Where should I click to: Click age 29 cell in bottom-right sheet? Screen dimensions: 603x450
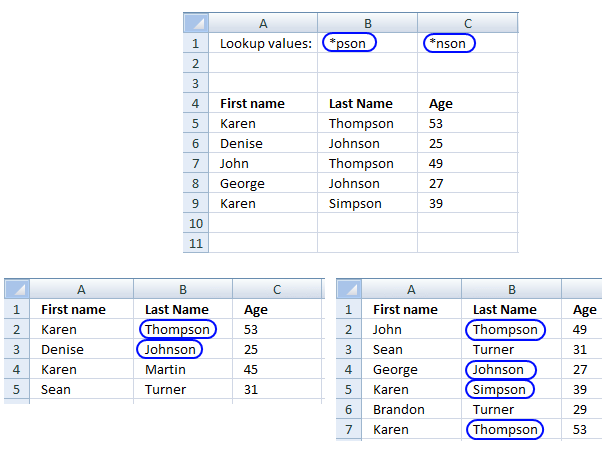point(581,409)
